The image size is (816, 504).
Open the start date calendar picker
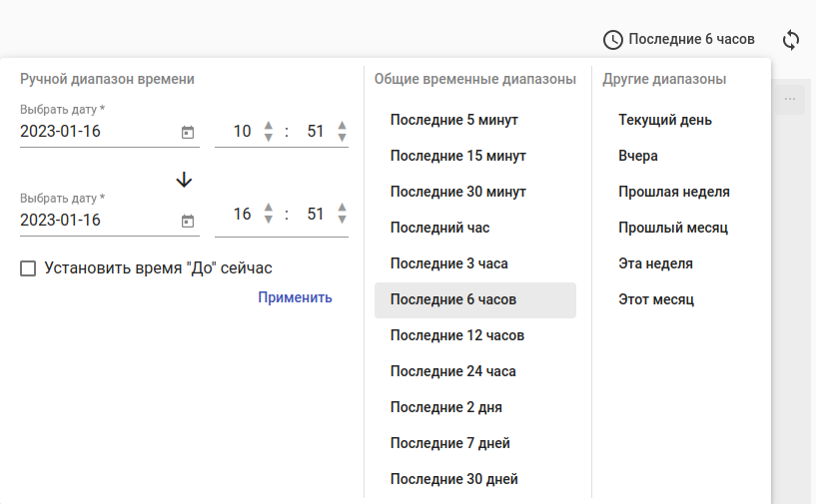point(187,132)
